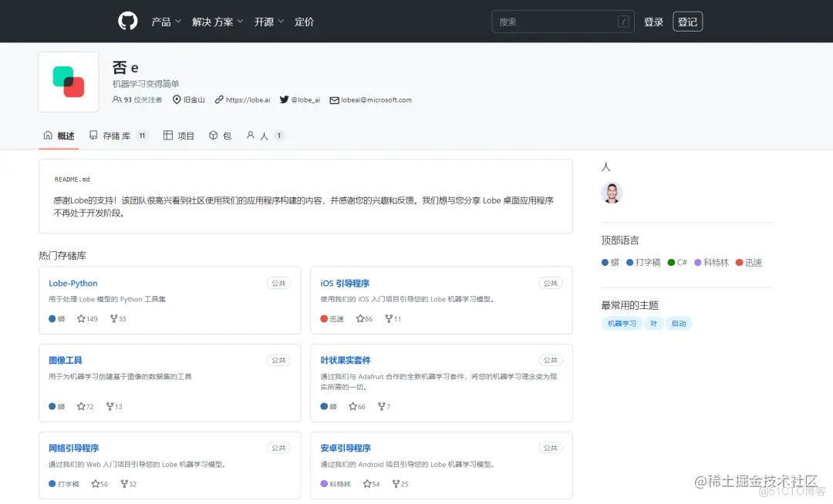The height and width of the screenshot is (504, 833).
Task: Click the member avatar under 人
Action: [x=612, y=193]
